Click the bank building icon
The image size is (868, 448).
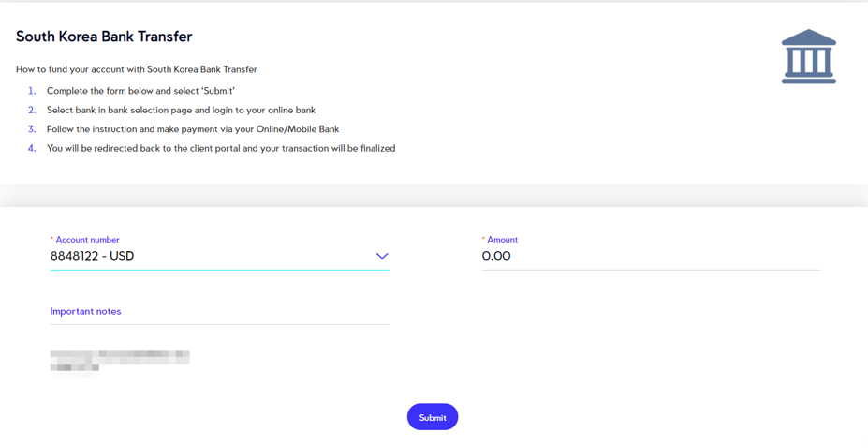pyautogui.click(x=809, y=56)
